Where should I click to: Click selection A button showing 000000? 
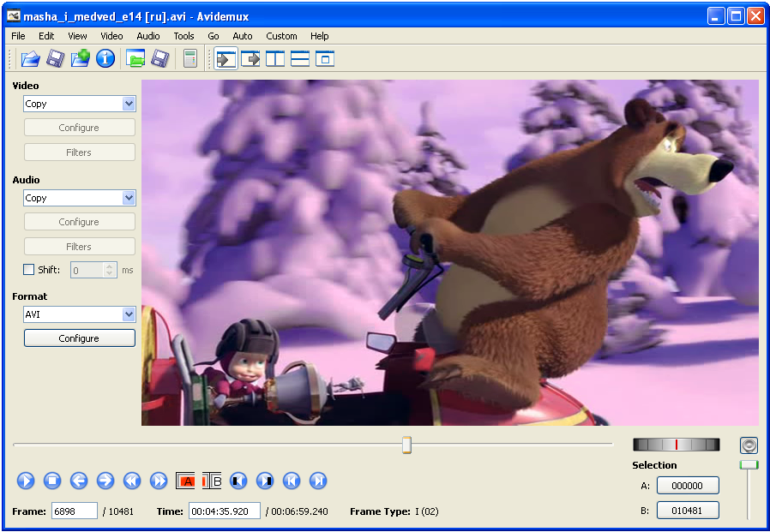[x=688, y=486]
